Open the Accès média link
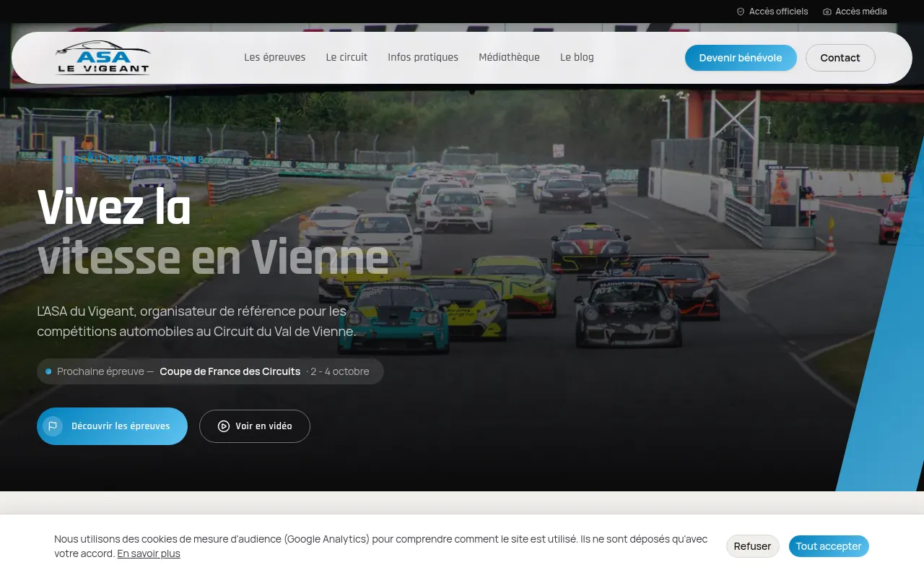Image resolution: width=924 pixels, height=578 pixels. pos(855,12)
